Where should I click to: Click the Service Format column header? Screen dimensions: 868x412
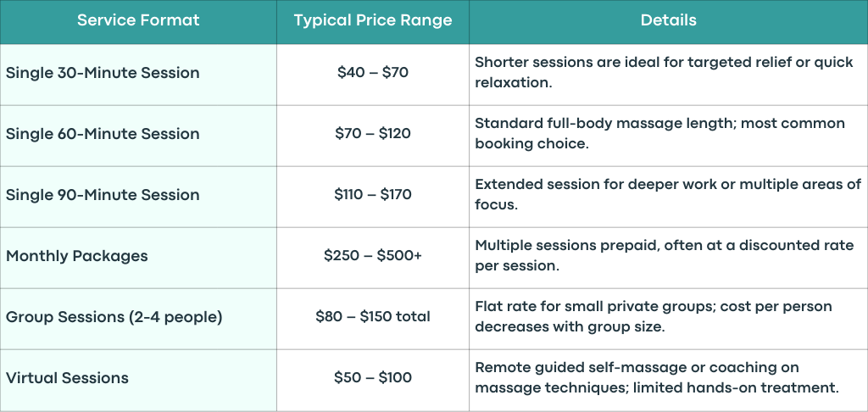point(138,21)
